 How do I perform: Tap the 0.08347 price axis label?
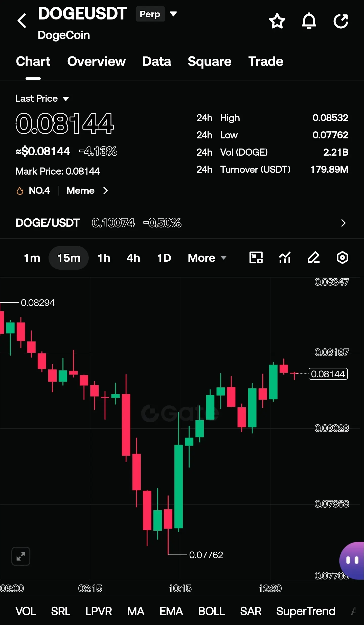pyautogui.click(x=332, y=282)
